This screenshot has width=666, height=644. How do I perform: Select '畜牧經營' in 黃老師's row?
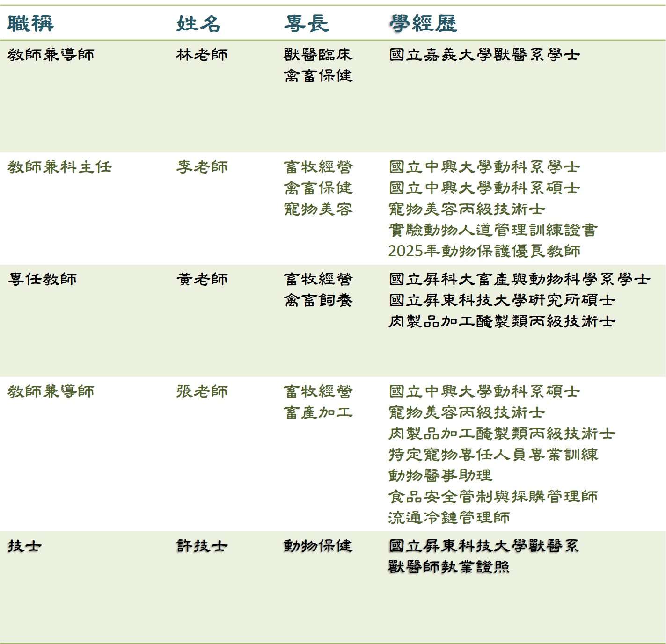pos(318,279)
